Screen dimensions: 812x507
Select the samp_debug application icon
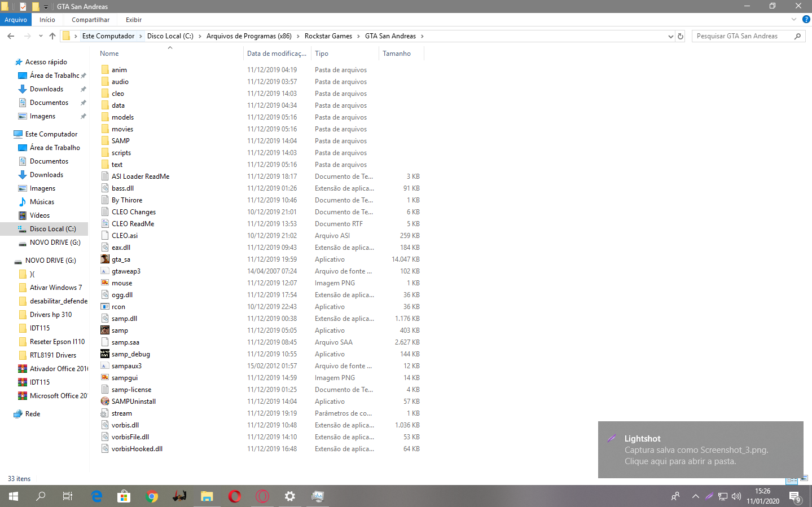point(105,354)
